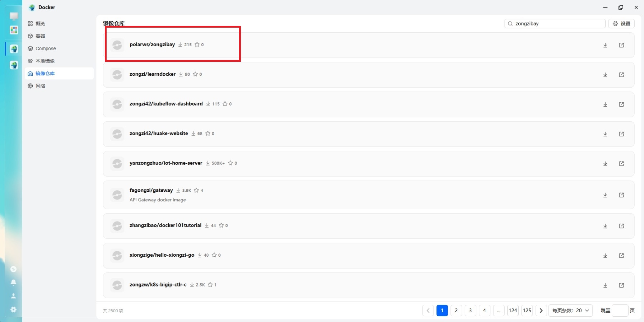The height and width of the screenshot is (322, 644).
Task: Click the polarws/zongzibay repository name
Action: click(152, 45)
